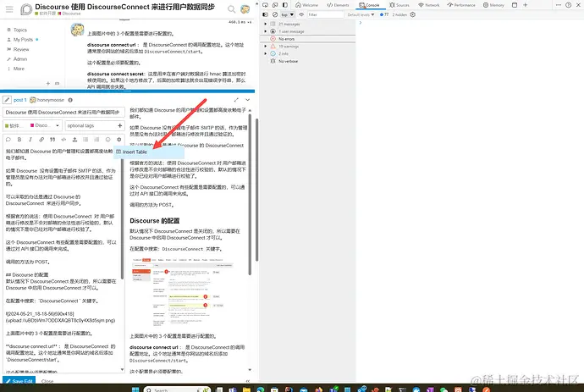Switch to the Welcome tab in DevTools
Image resolution: width=584 pixels, height=392 pixels.
[307, 5]
